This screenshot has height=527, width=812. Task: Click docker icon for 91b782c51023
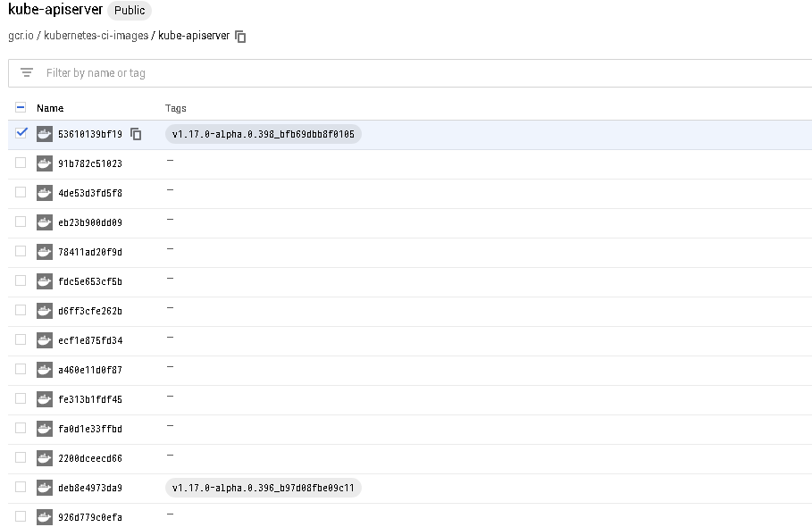click(x=45, y=163)
